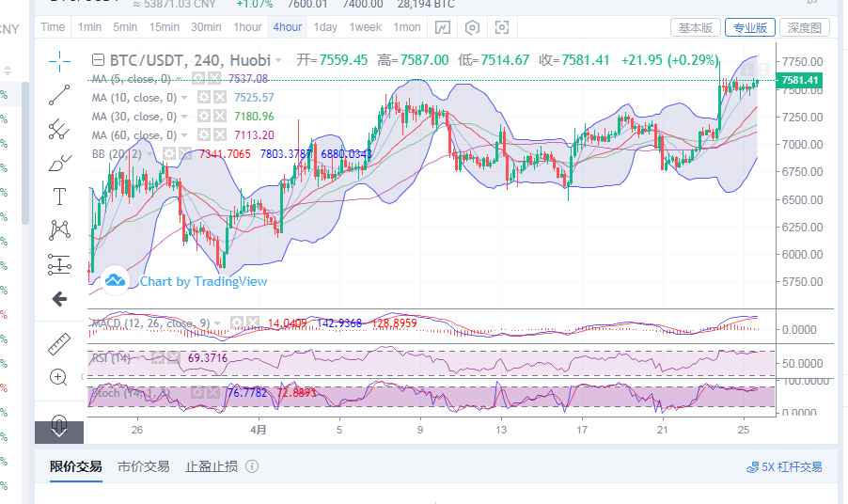The width and height of the screenshot is (848, 504).
Task: Switch to Time chart interval
Action: [x=53, y=27]
